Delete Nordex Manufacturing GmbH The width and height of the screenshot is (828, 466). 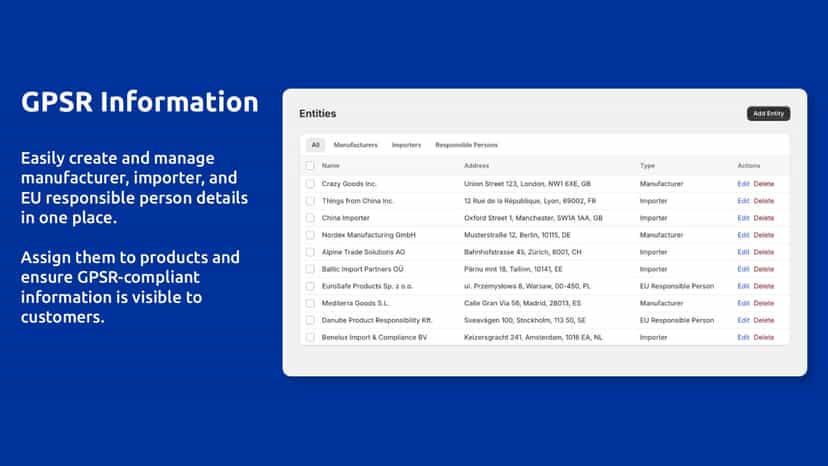click(764, 235)
